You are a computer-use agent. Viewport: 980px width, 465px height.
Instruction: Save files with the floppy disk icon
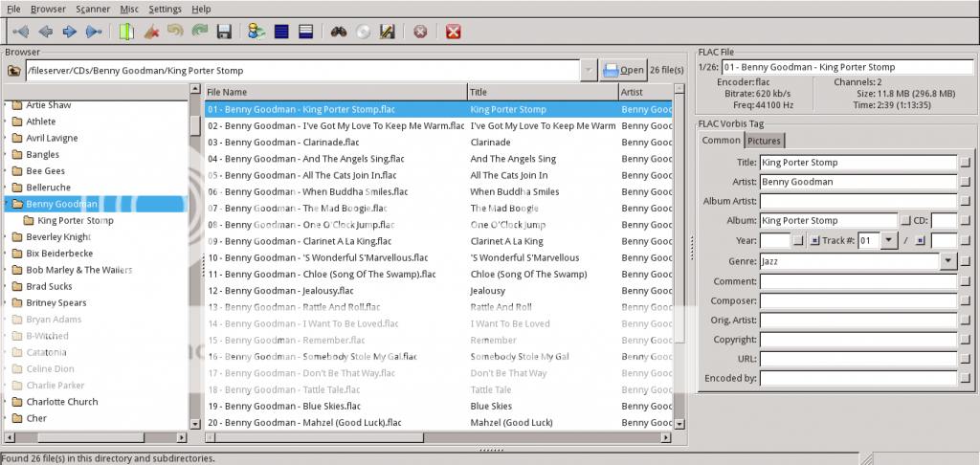tap(224, 32)
